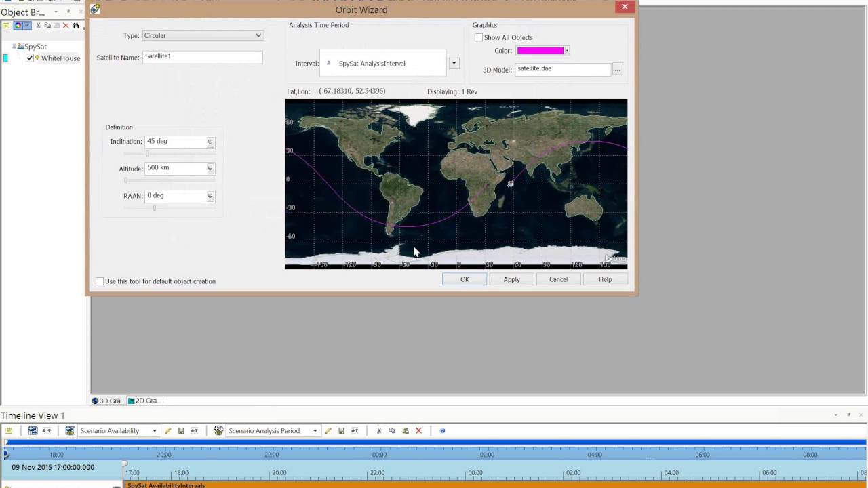Image resolution: width=868 pixels, height=488 pixels.
Task: Click red delete X in Object Browser toolbar
Action: tap(66, 26)
